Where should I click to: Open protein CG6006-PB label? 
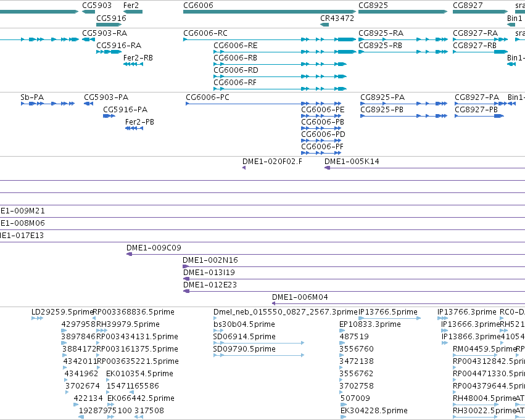(x=323, y=122)
